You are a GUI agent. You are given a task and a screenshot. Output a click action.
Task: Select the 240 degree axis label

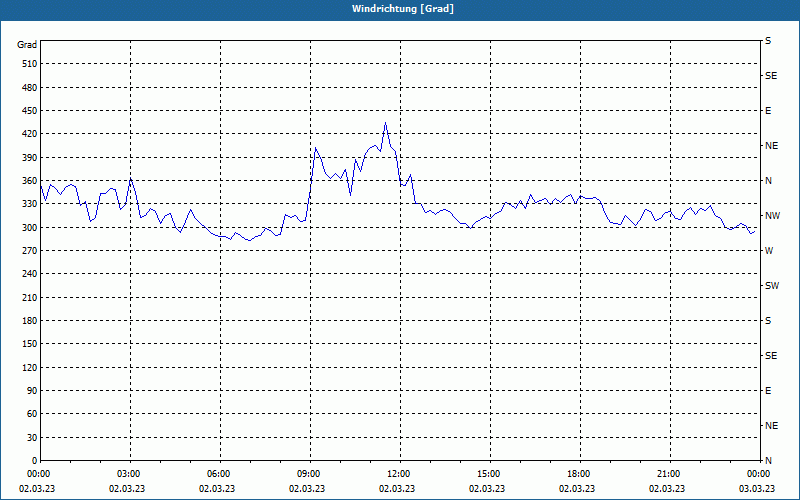[30, 274]
